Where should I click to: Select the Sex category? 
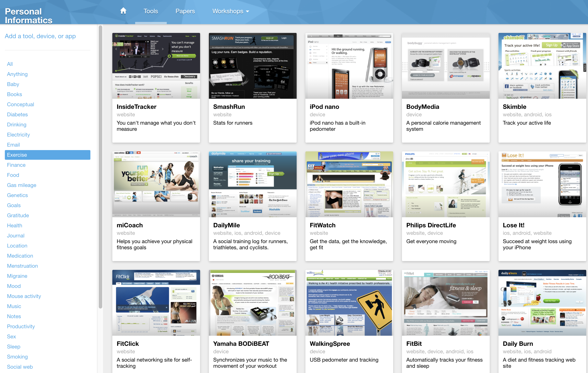(11, 337)
